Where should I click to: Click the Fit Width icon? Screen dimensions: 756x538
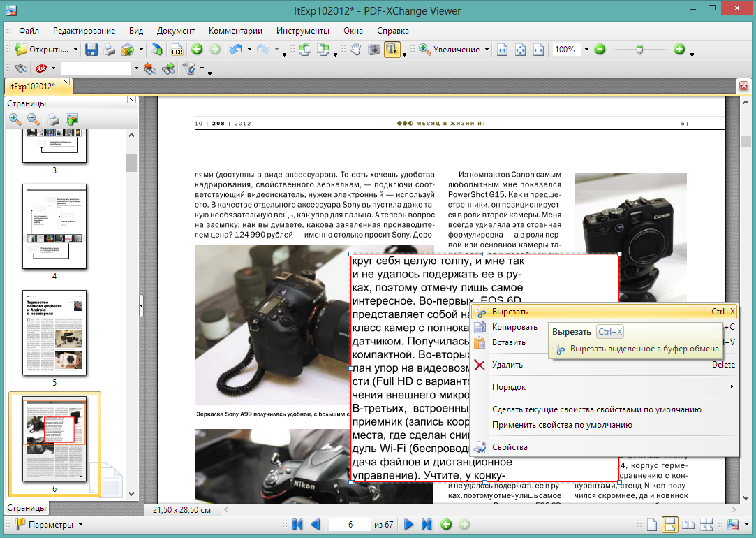538,50
